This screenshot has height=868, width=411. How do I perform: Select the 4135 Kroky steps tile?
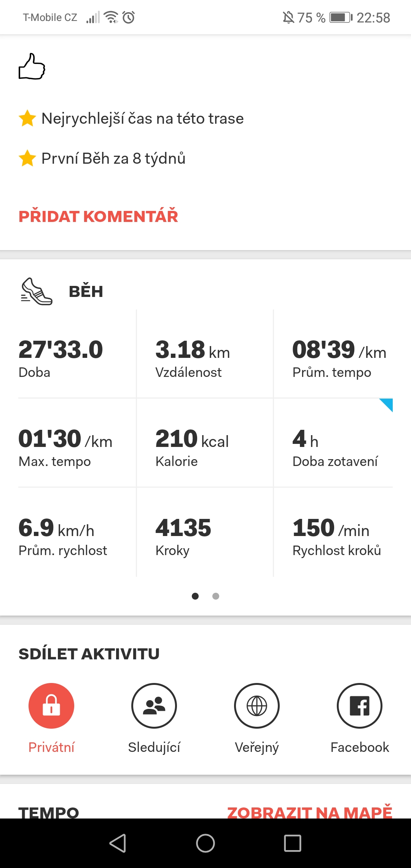coord(205,532)
